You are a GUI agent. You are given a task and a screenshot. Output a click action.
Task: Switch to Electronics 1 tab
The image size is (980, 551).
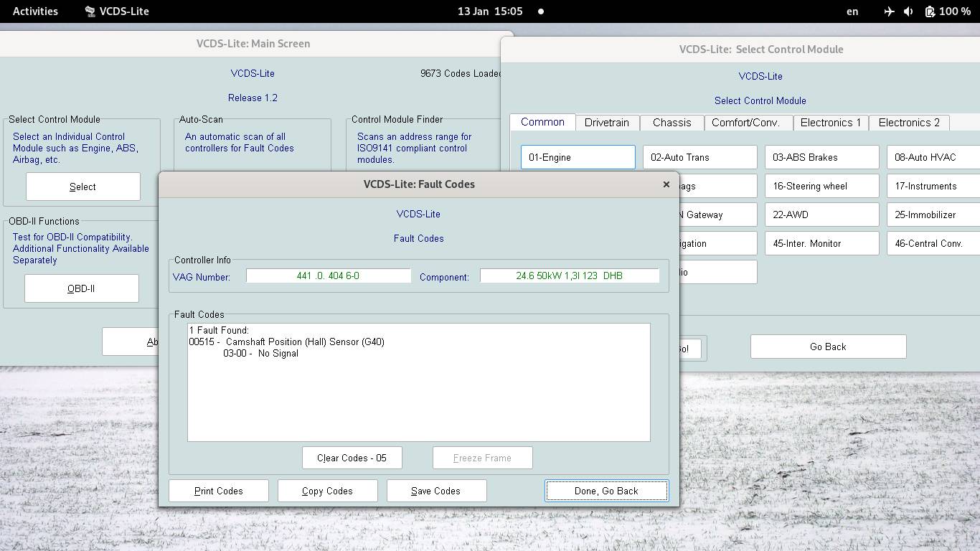[x=831, y=123]
